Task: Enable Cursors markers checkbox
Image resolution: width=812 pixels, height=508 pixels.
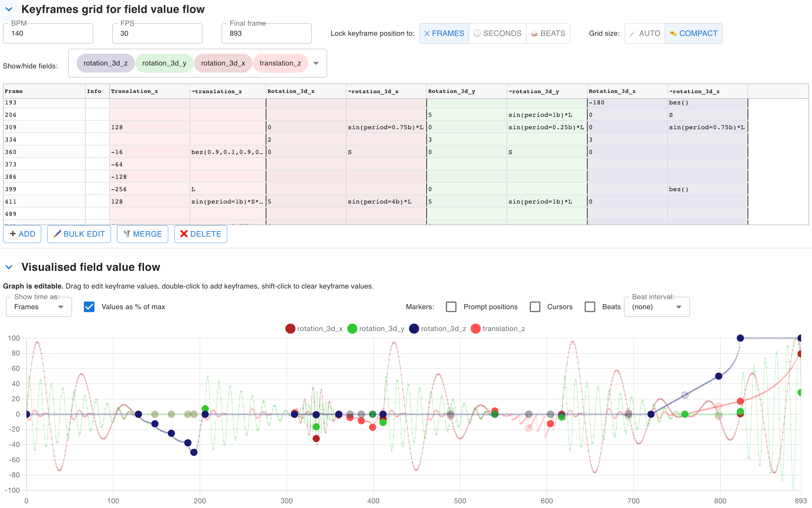Action: (x=535, y=307)
